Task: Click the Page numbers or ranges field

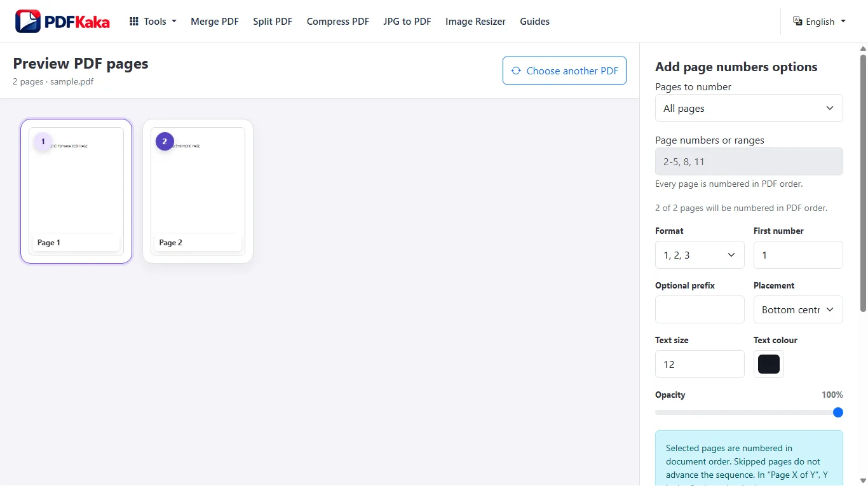Action: [749, 161]
